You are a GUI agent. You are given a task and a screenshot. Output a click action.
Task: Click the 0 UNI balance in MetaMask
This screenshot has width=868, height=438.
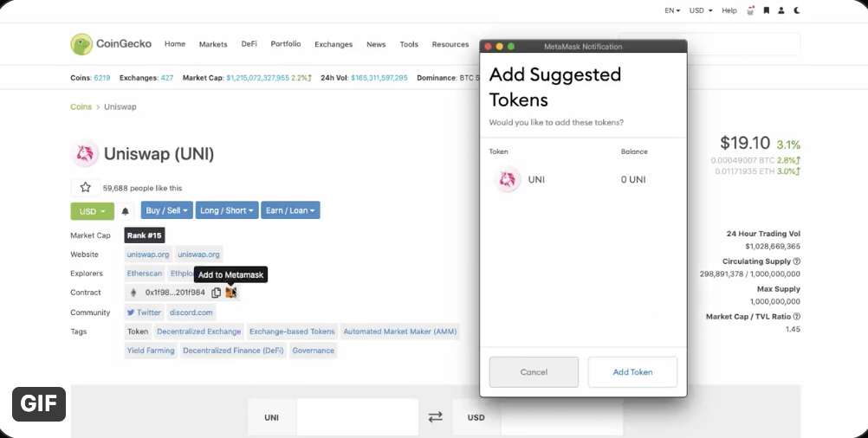[x=633, y=179]
